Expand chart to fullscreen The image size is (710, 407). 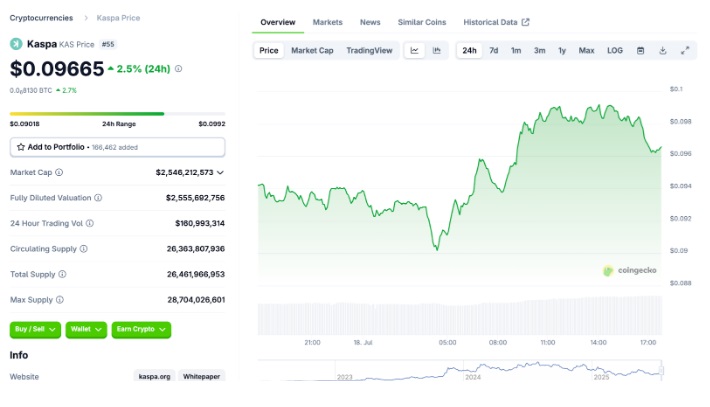click(685, 50)
